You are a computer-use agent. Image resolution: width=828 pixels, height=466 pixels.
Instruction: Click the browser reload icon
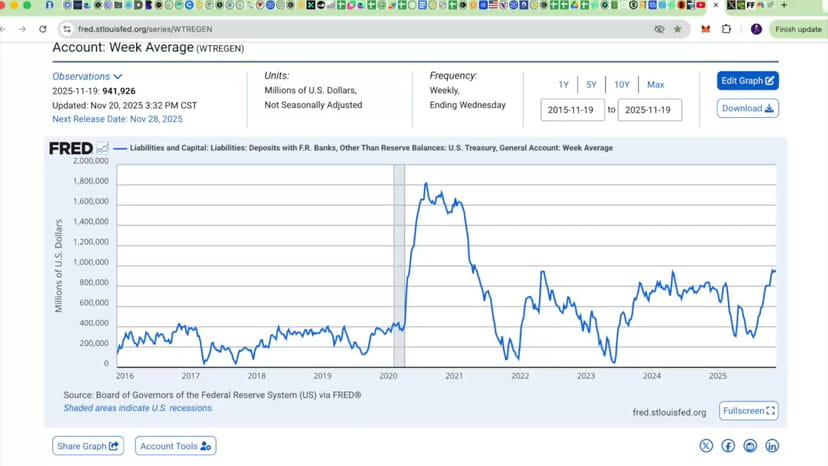click(x=43, y=29)
